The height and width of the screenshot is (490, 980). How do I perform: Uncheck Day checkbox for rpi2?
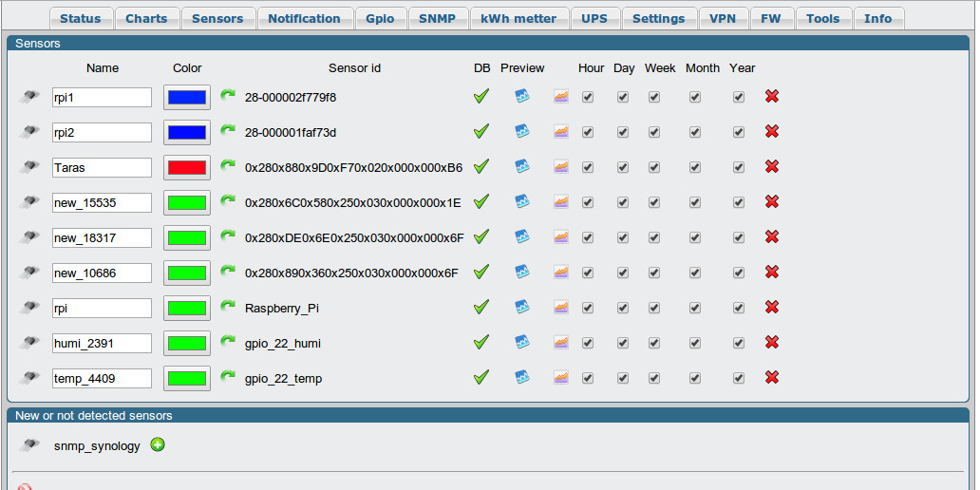[x=623, y=132]
